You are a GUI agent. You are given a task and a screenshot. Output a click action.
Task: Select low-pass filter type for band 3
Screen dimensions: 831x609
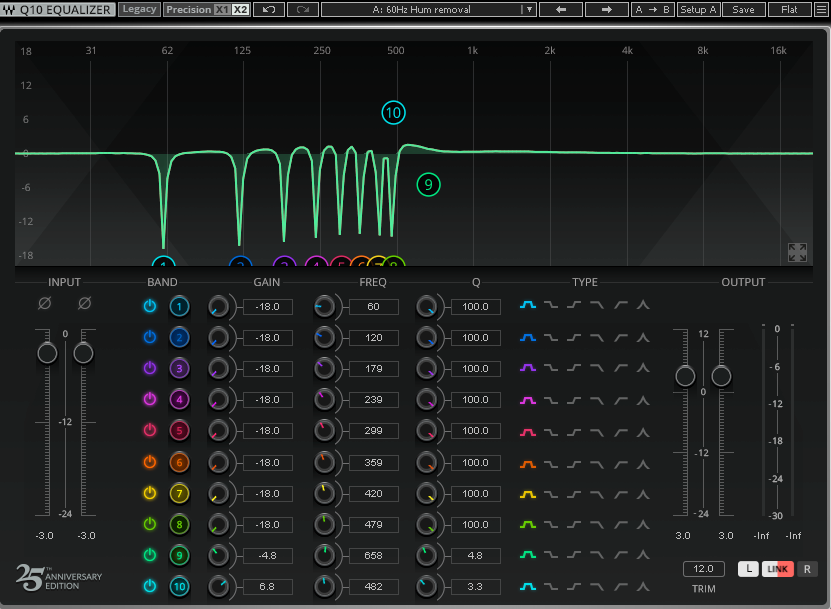tap(597, 368)
